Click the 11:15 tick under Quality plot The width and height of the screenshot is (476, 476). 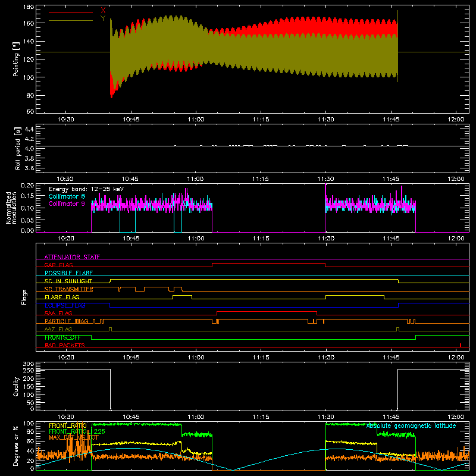coord(261,417)
